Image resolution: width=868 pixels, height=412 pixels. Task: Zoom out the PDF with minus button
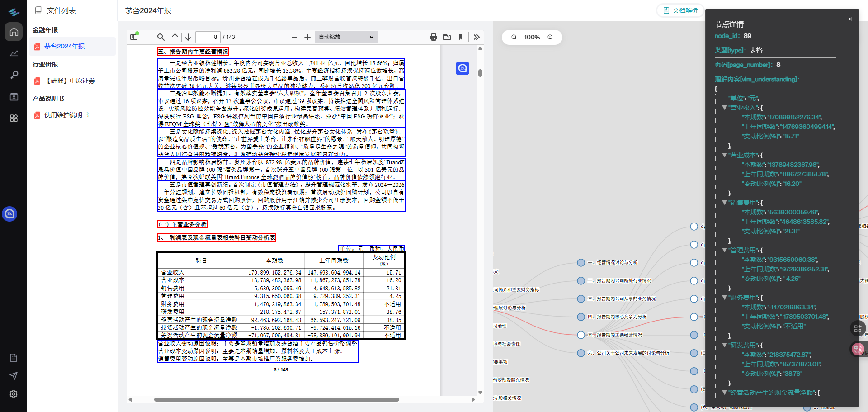294,37
